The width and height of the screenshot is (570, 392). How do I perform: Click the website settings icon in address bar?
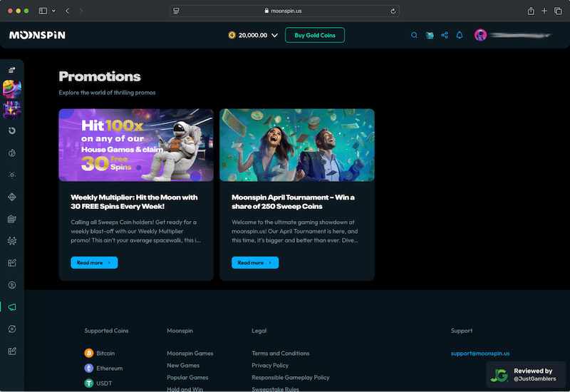click(176, 11)
